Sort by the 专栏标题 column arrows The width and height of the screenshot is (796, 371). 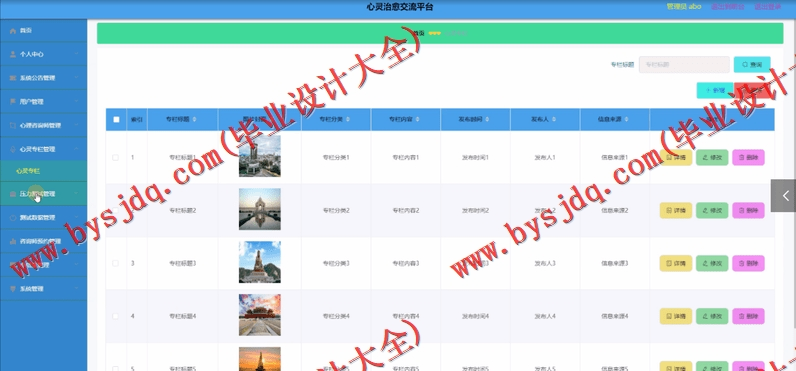pos(195,120)
